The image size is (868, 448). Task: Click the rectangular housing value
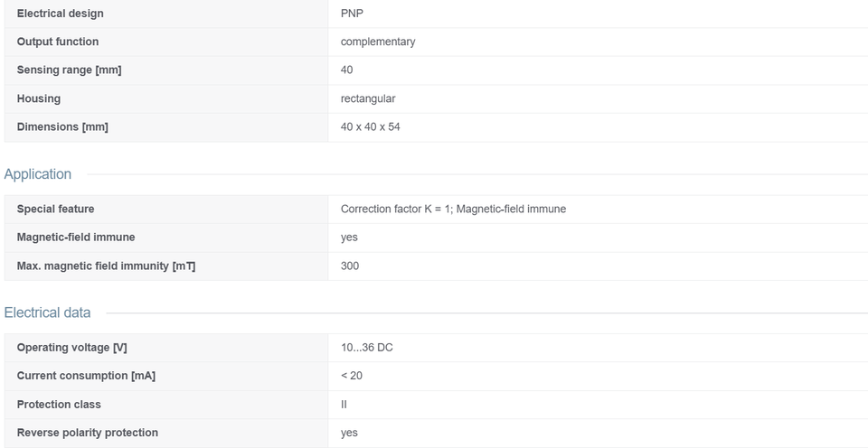pos(368,98)
